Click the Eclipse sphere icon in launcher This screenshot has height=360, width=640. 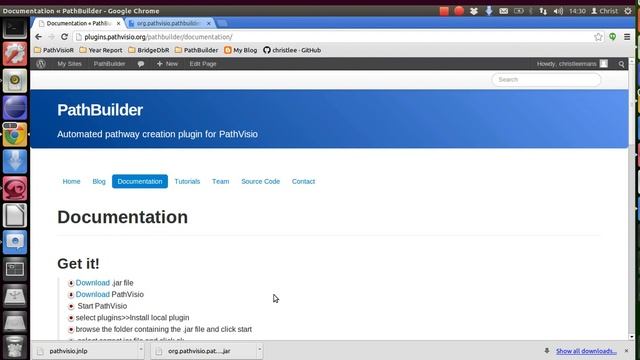click(15, 108)
